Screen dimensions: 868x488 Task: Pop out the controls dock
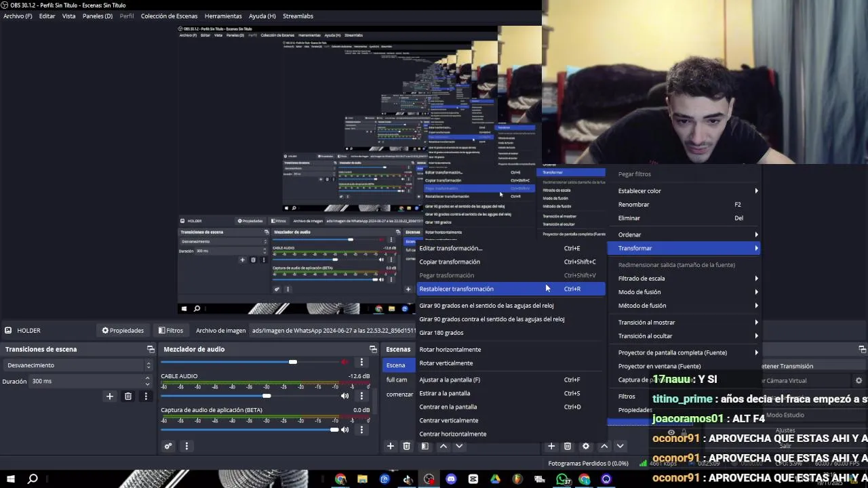862,349
